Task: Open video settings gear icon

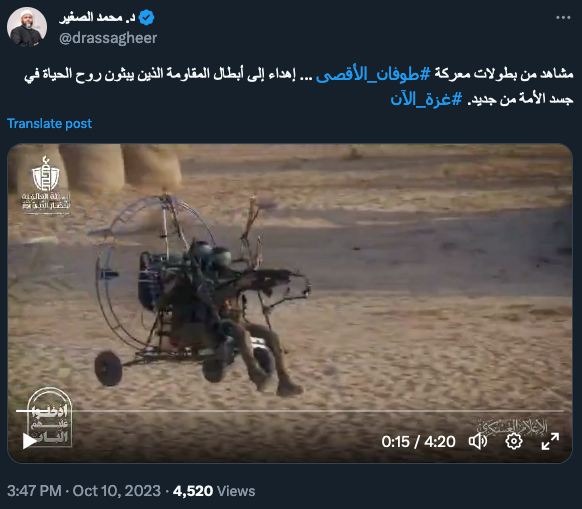Action: [514, 441]
